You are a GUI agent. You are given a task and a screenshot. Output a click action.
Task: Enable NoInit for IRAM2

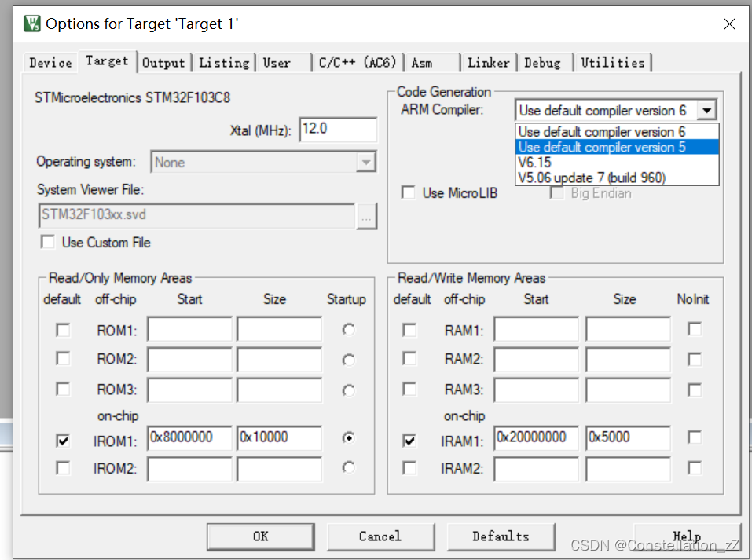pos(695,468)
